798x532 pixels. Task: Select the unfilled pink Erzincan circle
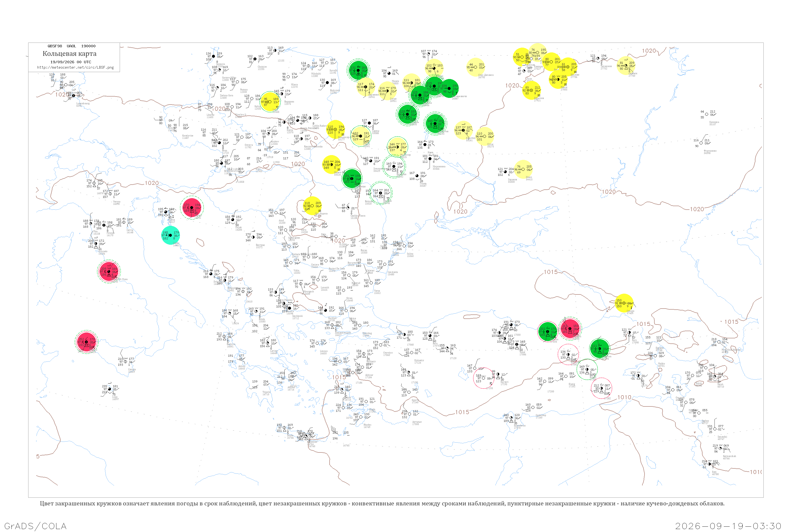[568, 354]
